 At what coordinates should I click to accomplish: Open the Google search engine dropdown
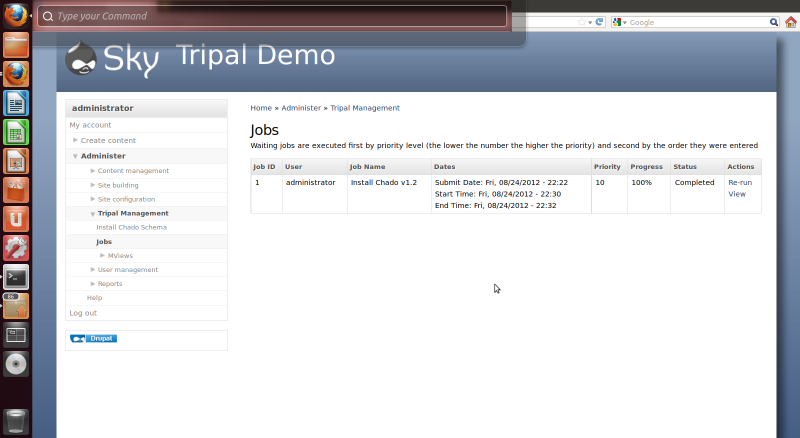619,22
